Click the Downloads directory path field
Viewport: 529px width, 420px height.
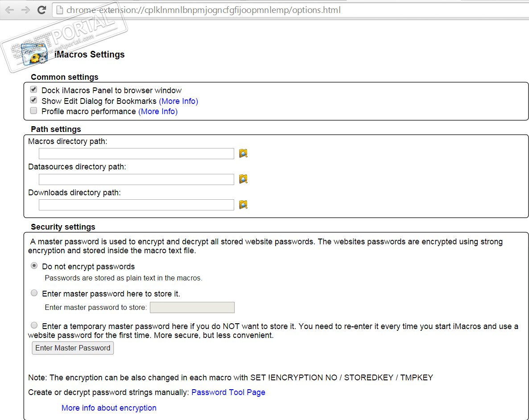(136, 205)
